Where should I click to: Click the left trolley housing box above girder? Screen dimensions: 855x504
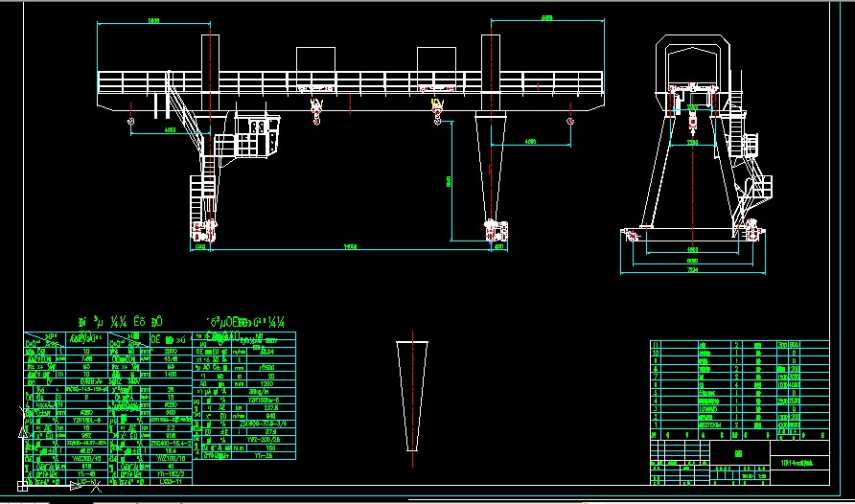coord(316,58)
